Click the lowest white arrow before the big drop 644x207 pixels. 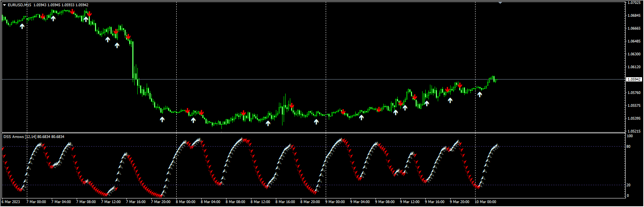(x=117, y=45)
